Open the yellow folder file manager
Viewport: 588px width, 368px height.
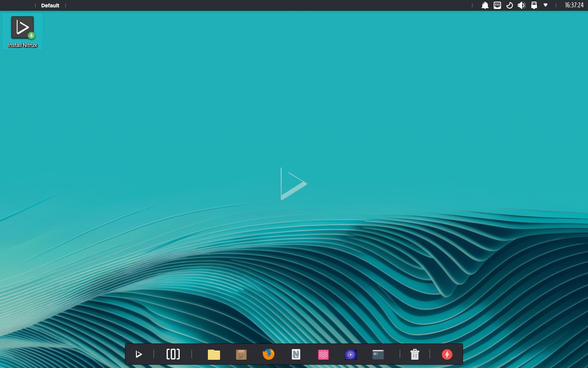pyautogui.click(x=214, y=355)
